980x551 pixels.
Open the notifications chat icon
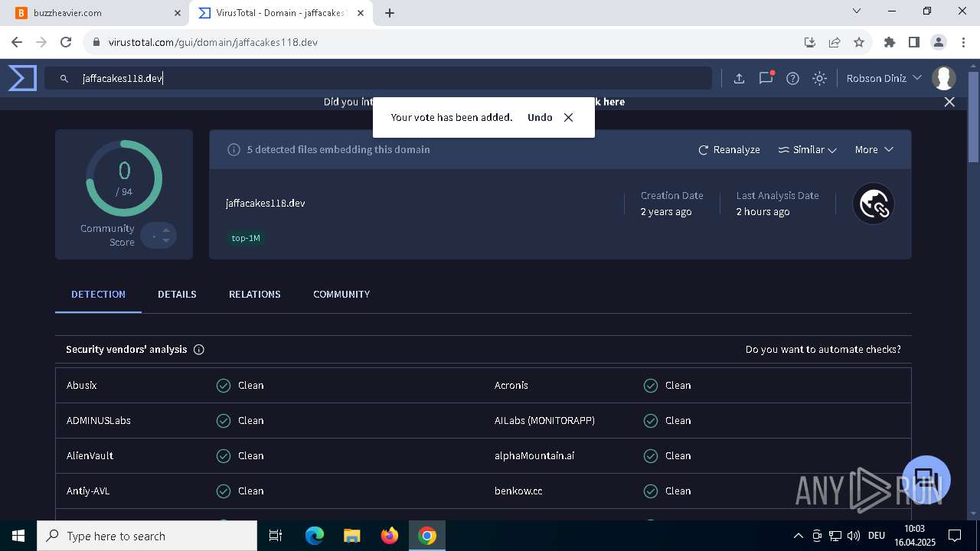tap(766, 78)
